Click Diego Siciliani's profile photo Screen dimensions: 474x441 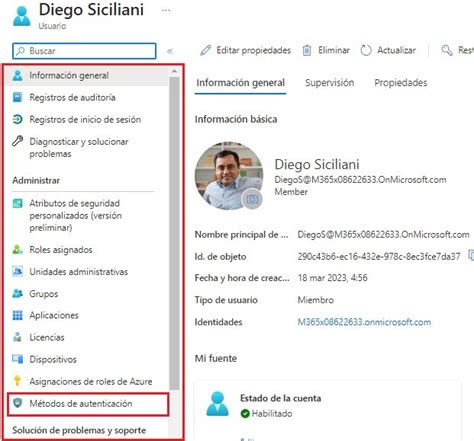(x=229, y=176)
